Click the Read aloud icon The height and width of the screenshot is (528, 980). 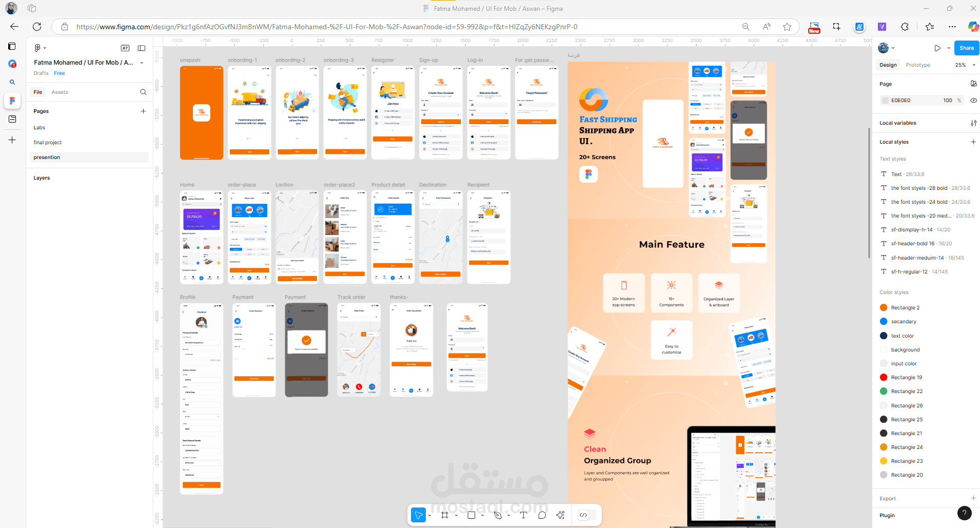767,27
